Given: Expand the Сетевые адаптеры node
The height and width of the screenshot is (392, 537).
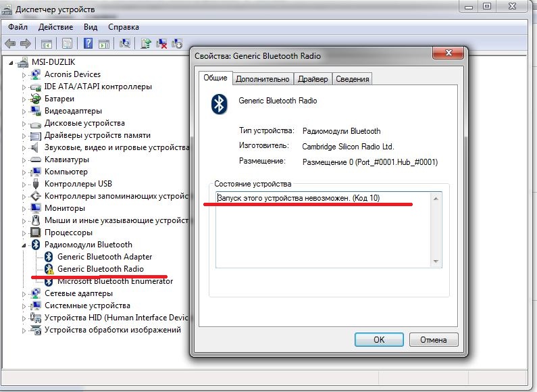Looking at the screenshot, I should [x=25, y=293].
